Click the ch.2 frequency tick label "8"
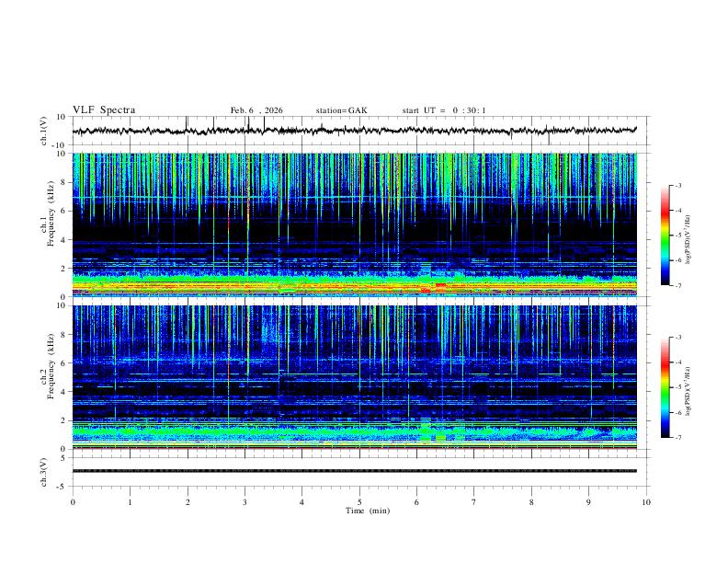The image size is (728, 563). [64, 335]
